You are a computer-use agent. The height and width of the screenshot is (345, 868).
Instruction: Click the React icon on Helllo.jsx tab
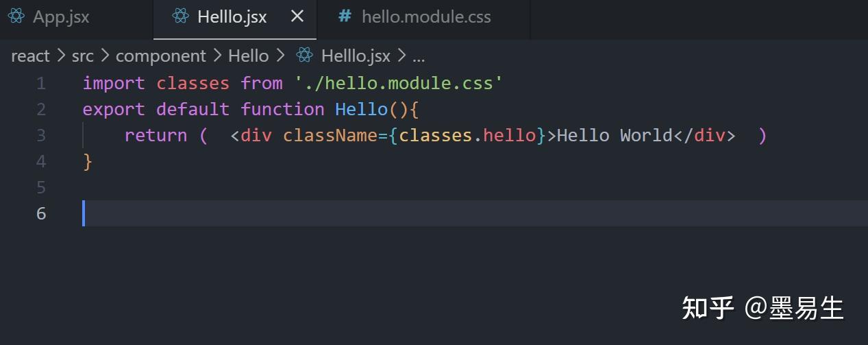181,16
